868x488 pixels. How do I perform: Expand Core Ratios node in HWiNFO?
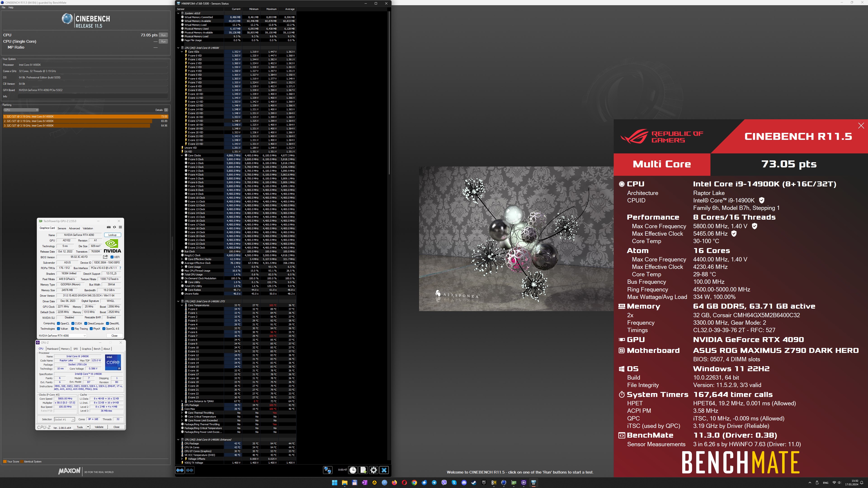(x=182, y=290)
